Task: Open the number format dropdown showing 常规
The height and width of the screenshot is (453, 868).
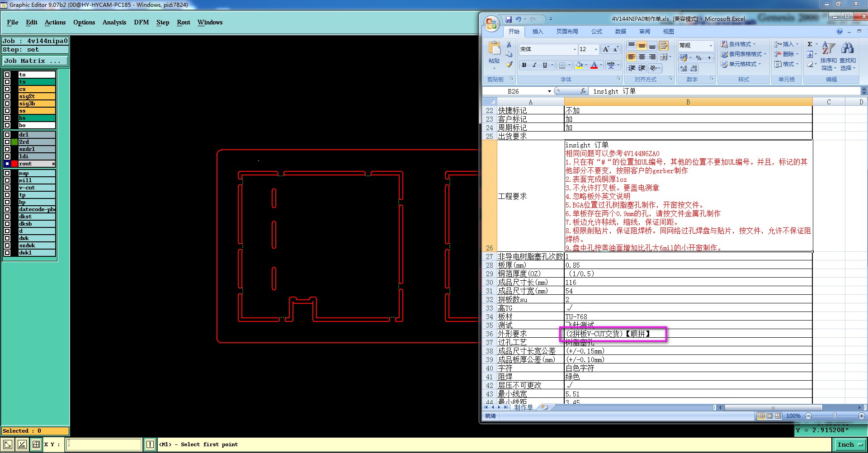Action: point(711,46)
